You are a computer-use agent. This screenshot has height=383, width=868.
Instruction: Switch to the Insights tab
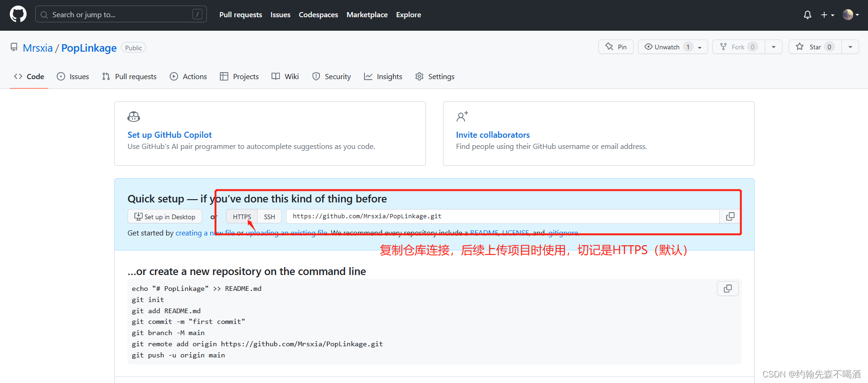click(383, 76)
